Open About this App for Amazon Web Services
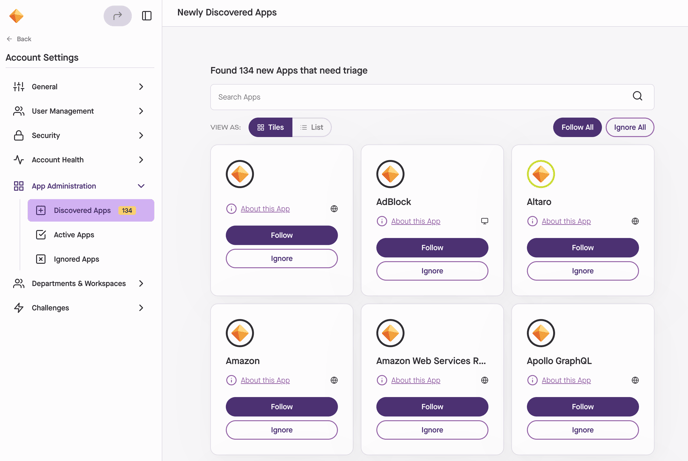 pos(416,380)
